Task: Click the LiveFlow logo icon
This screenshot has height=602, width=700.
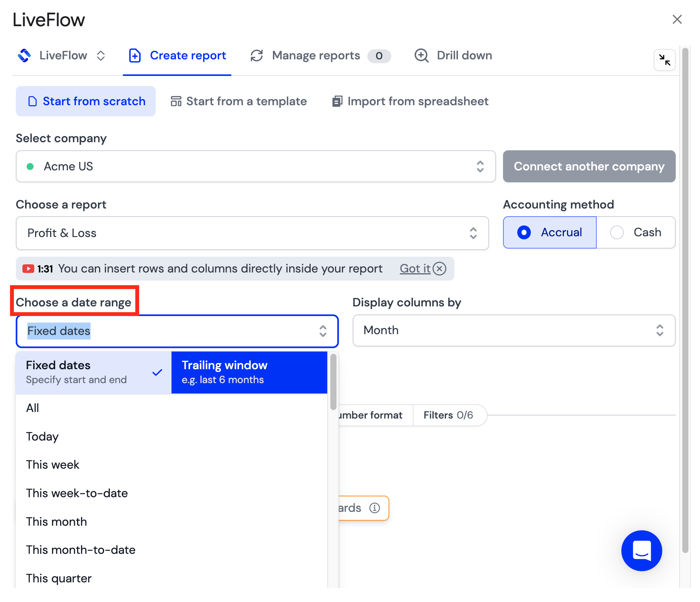Action: tap(24, 55)
